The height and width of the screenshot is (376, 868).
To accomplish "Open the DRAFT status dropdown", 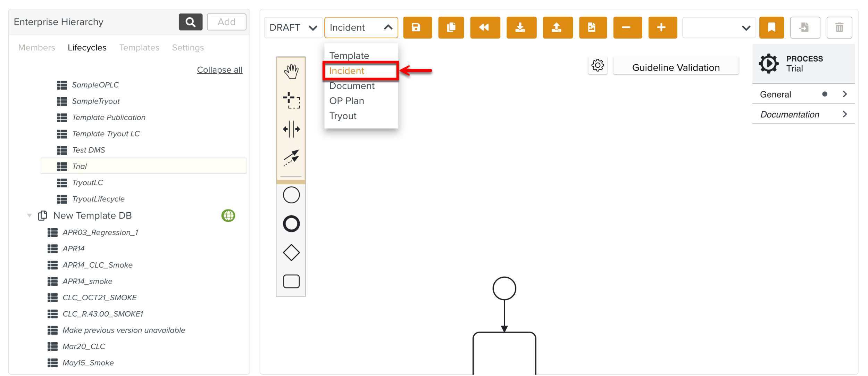I will click(293, 27).
